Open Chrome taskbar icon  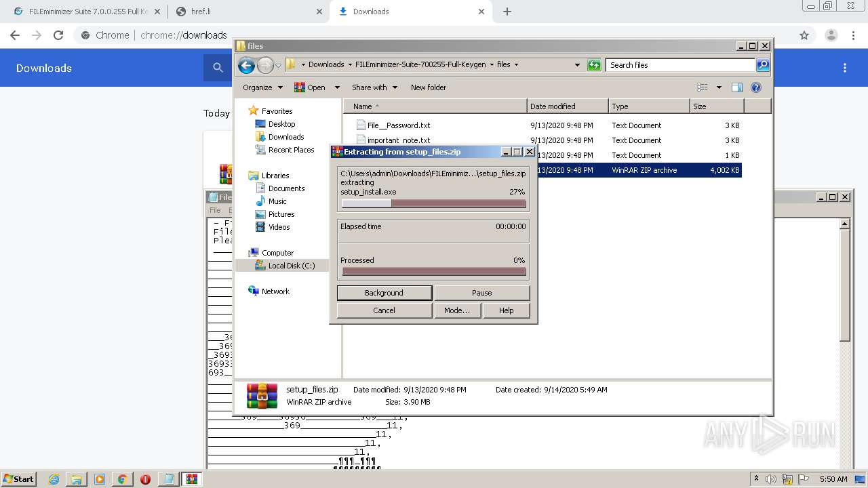[x=122, y=479]
